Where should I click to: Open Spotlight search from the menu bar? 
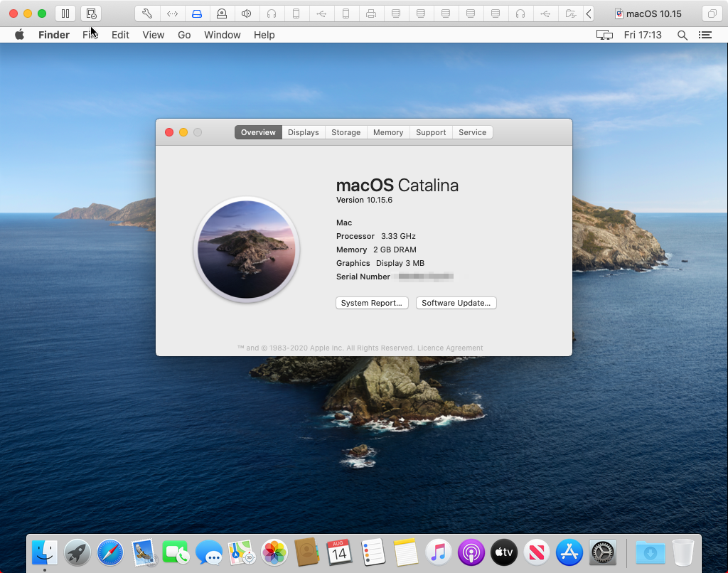(682, 34)
